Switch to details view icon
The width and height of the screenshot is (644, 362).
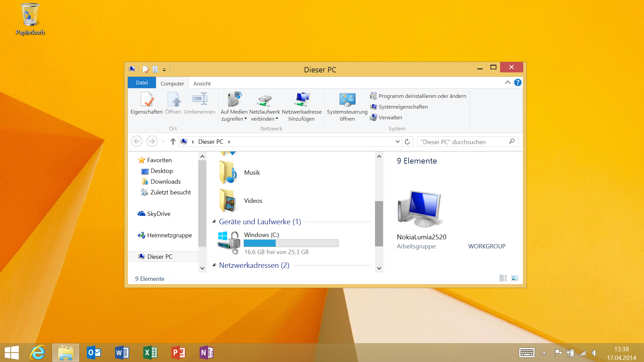click(x=503, y=278)
